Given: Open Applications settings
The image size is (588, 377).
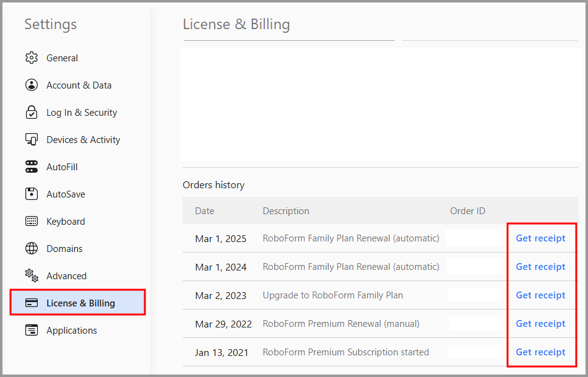Looking at the screenshot, I should pos(72,331).
